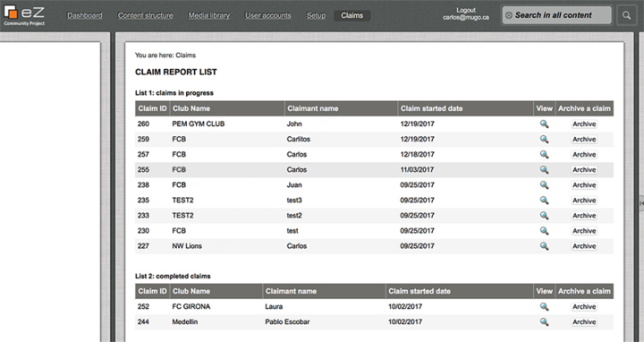Switch to User accounts tab
Image resolution: width=644 pixels, height=342 pixels.
[x=268, y=15]
